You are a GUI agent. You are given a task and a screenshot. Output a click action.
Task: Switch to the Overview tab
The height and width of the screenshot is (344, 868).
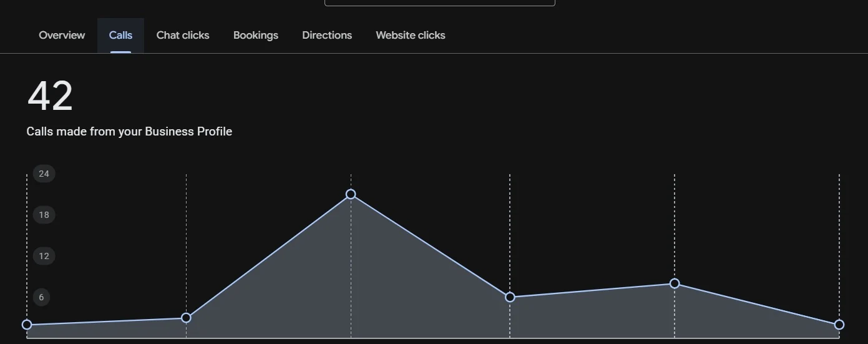click(62, 36)
